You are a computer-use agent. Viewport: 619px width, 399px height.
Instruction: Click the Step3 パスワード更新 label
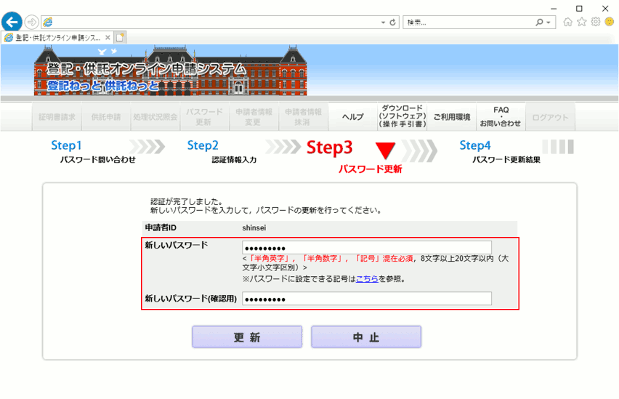coord(354,157)
